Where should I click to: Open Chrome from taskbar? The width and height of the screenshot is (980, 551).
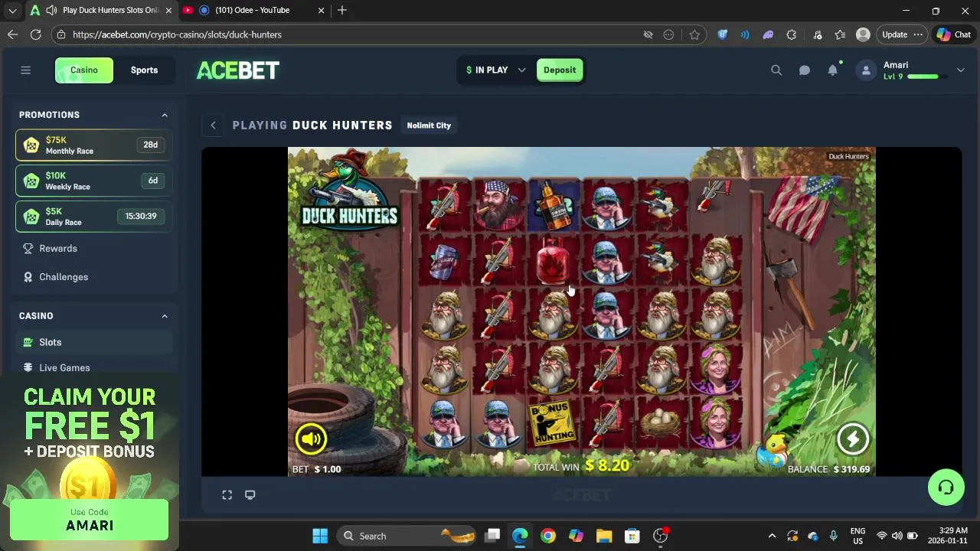(x=547, y=536)
